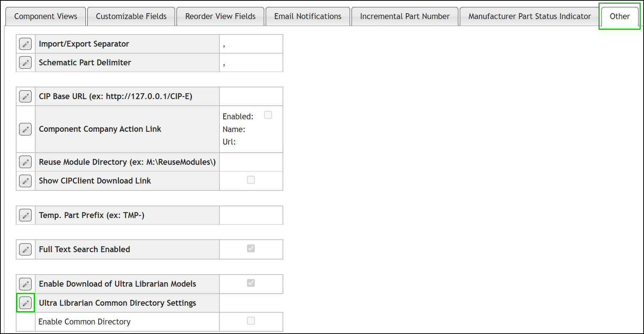Uncheck Enable Download of Ultra Librarian Models

coord(251,283)
